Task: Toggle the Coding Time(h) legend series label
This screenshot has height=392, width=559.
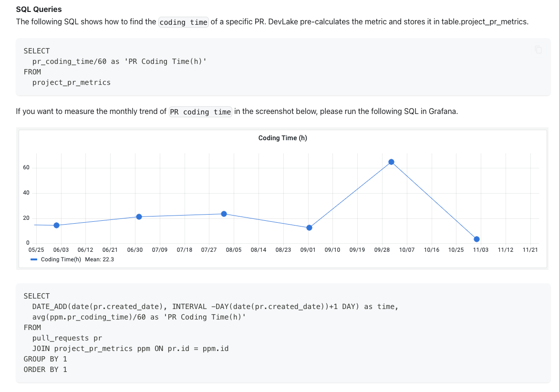Action: tap(61, 259)
